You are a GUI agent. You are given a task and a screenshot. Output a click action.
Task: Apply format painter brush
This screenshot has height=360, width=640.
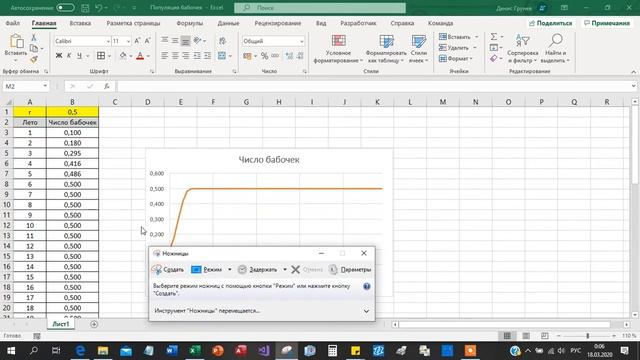(x=34, y=60)
